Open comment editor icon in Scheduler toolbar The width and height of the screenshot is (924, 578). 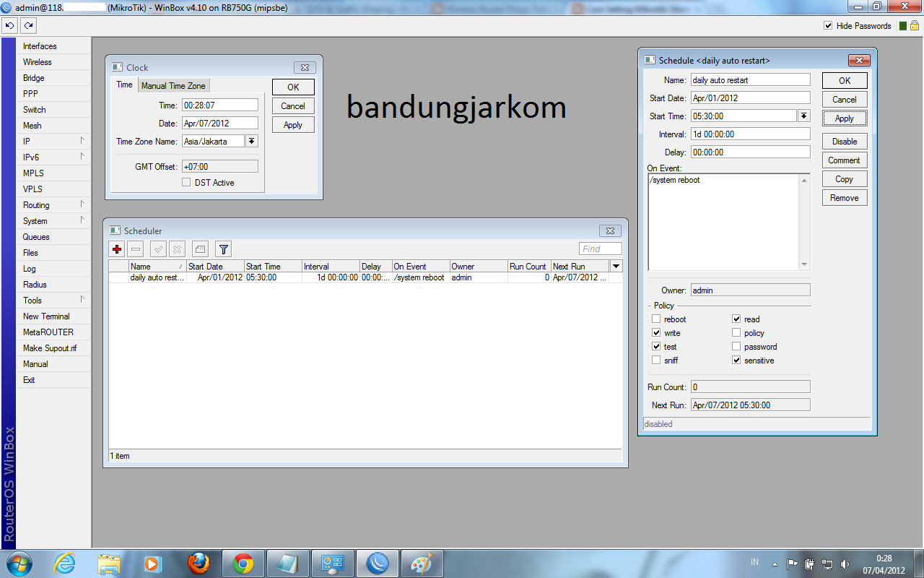tap(200, 249)
